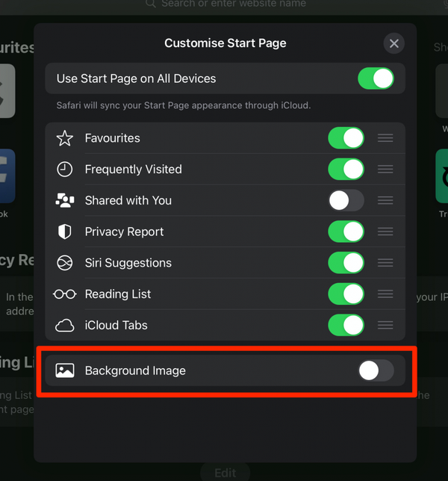
Task: Grab the Reading List reorder handle
Action: tap(385, 294)
